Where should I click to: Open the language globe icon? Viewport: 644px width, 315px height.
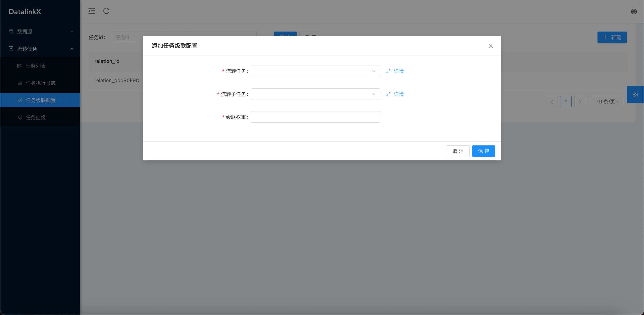click(634, 11)
